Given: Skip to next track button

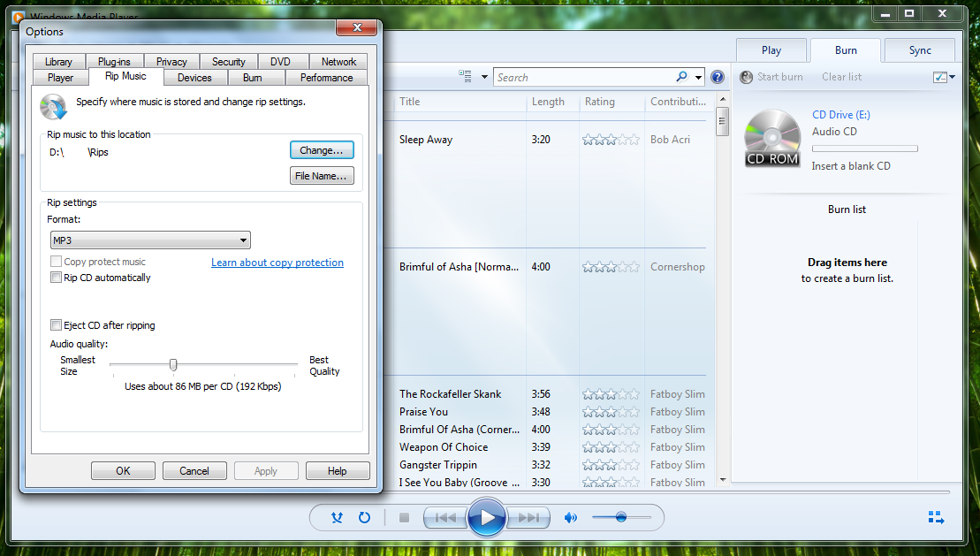Looking at the screenshot, I should [528, 517].
